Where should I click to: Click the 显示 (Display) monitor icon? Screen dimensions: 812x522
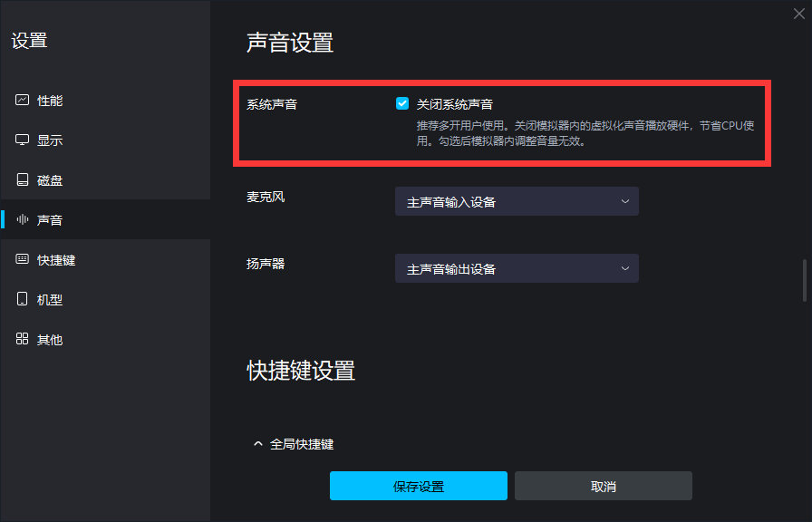tap(22, 140)
